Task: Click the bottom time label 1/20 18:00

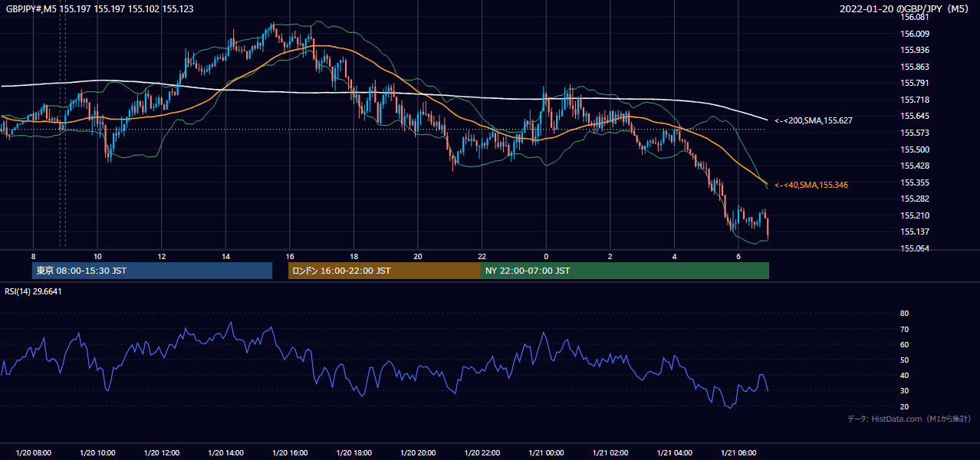Action: tap(354, 453)
